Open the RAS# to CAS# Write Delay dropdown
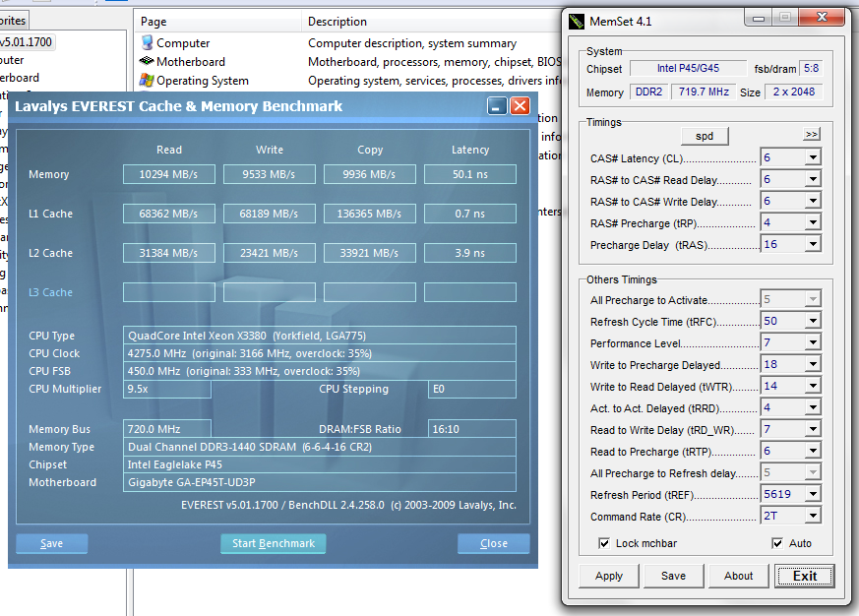The image size is (859, 616). [813, 201]
